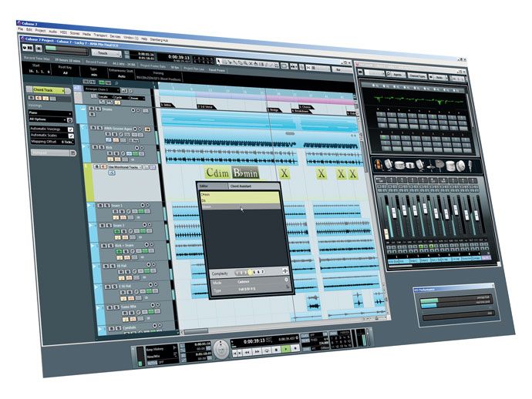Collapse the Drums folder track
This screenshot has width=532, height=399.
(82, 108)
